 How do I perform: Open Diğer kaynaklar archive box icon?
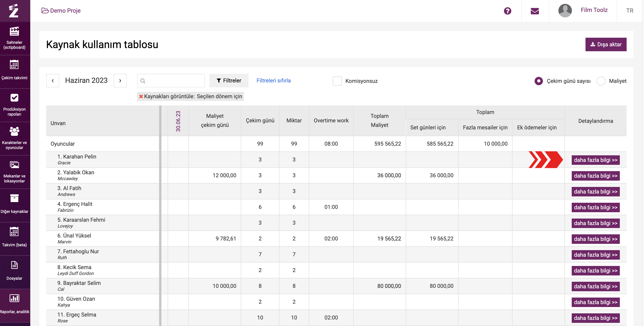pos(14,198)
